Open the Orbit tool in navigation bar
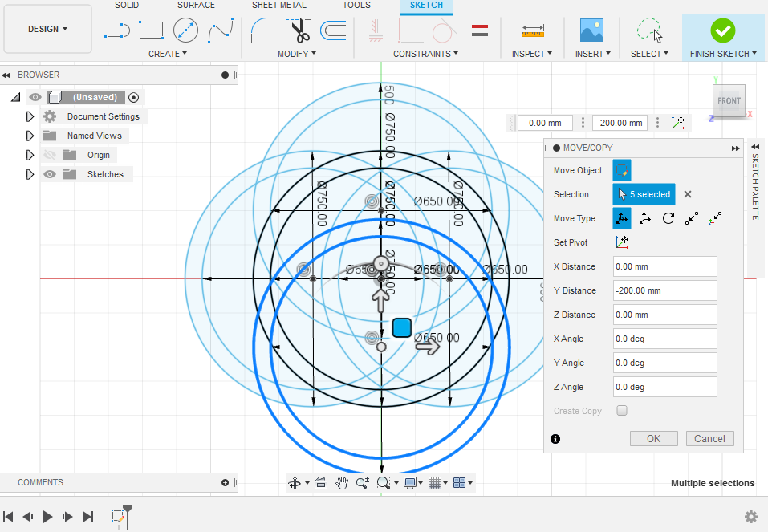 [295, 483]
